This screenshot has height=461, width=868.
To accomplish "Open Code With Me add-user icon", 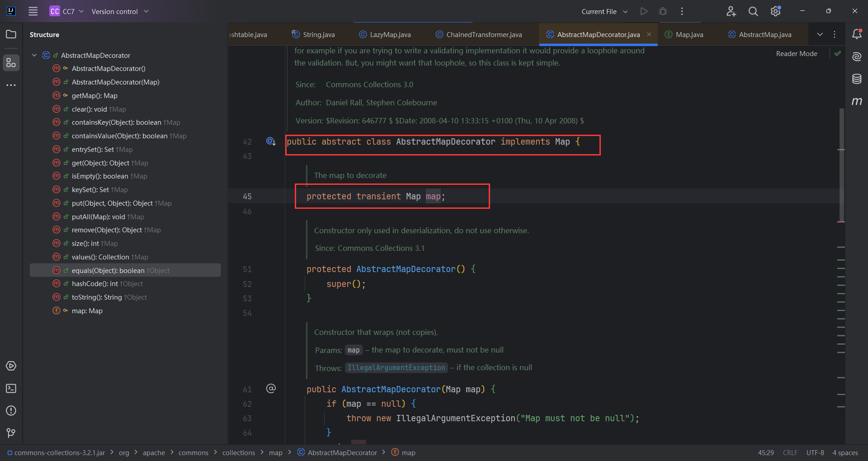I will click(x=731, y=11).
